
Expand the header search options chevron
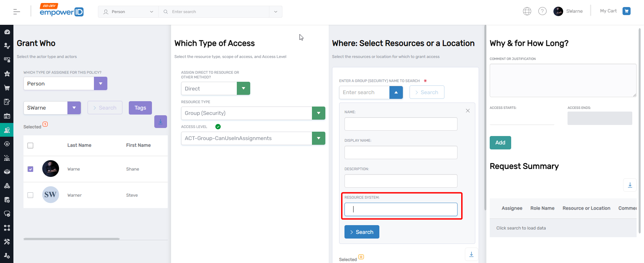[x=276, y=12]
